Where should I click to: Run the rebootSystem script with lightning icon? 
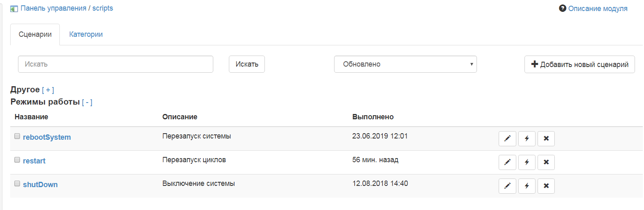527,139
